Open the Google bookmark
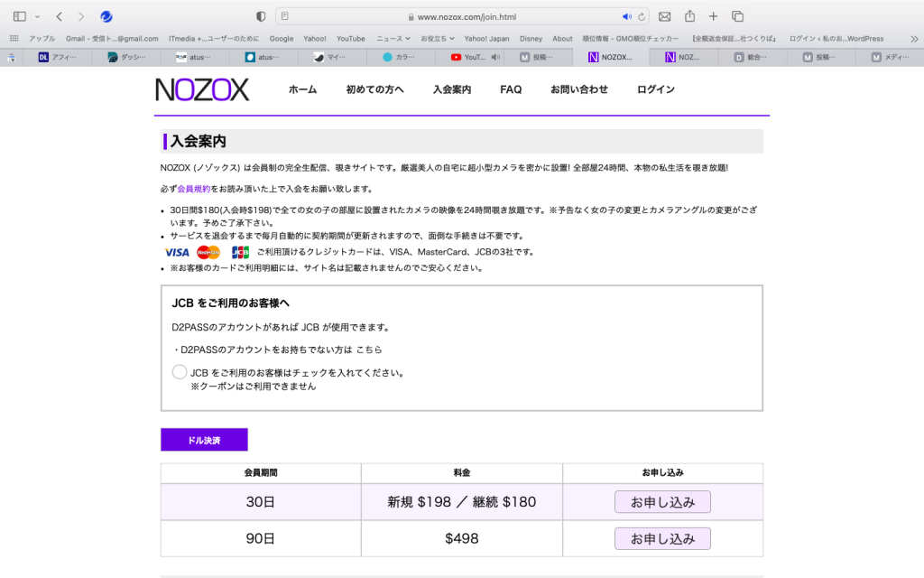This screenshot has width=924, height=578. 282,38
